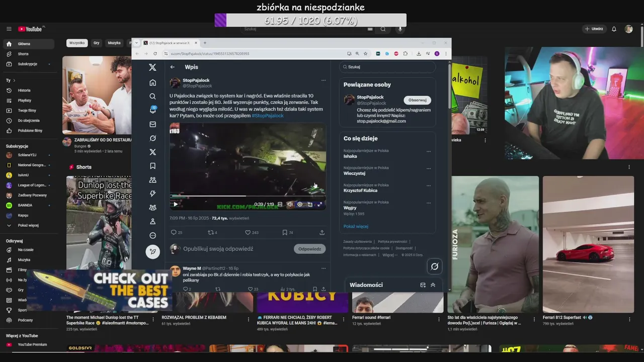644x362 pixels.
Task: Select the Muzyka filter chip
Action: click(x=114, y=43)
